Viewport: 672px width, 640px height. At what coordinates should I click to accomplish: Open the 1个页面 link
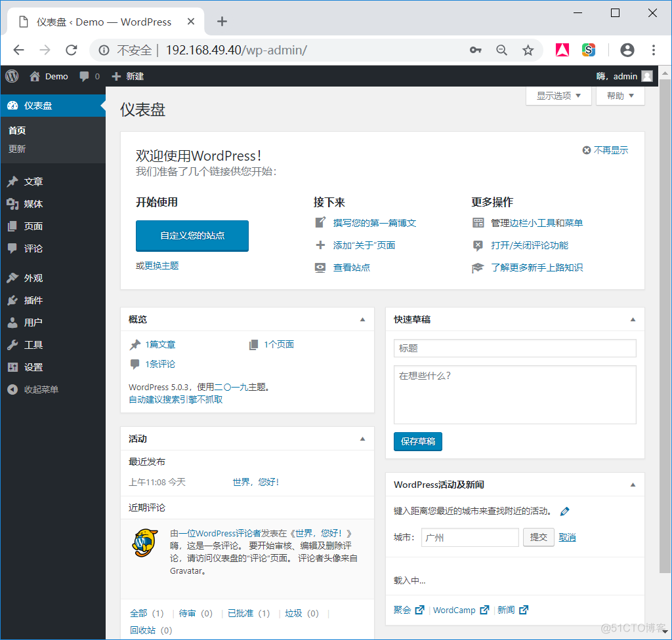pos(278,344)
